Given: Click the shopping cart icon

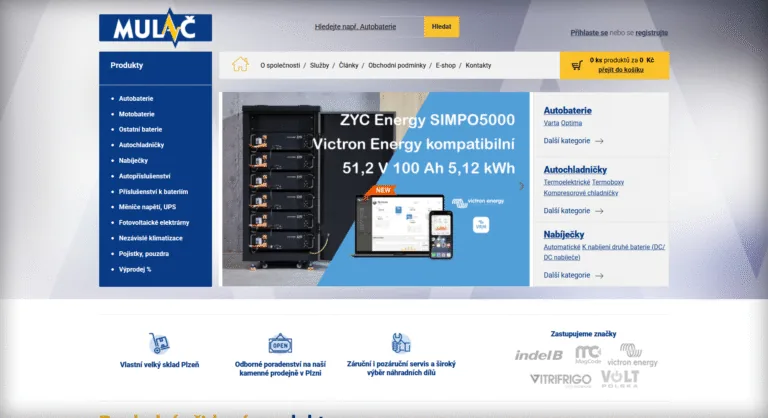Looking at the screenshot, I should (576, 65).
